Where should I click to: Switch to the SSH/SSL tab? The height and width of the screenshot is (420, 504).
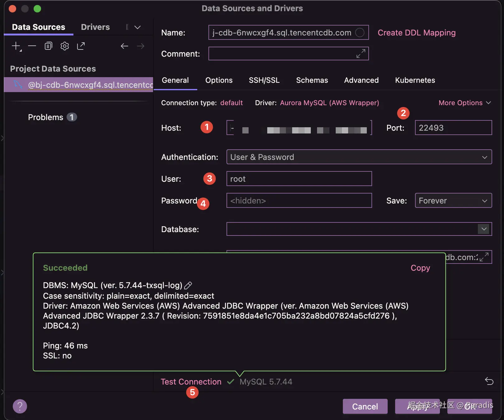(x=264, y=80)
